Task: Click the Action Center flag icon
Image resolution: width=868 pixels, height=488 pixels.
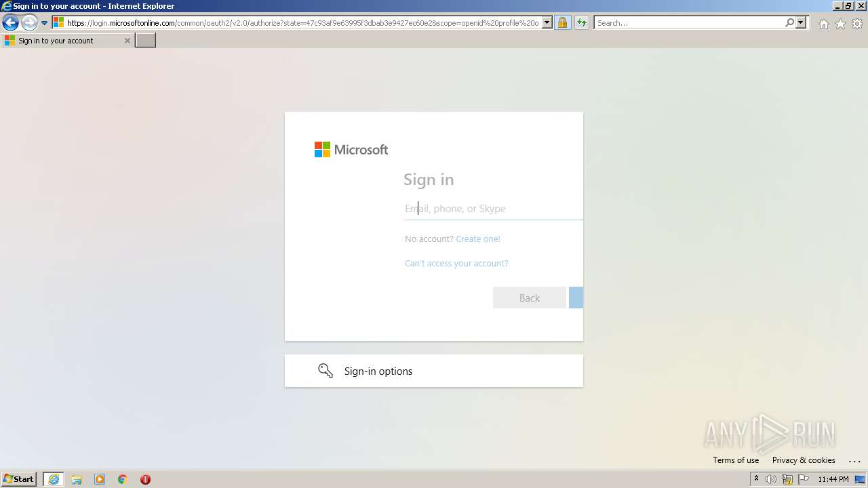Action: click(x=804, y=479)
